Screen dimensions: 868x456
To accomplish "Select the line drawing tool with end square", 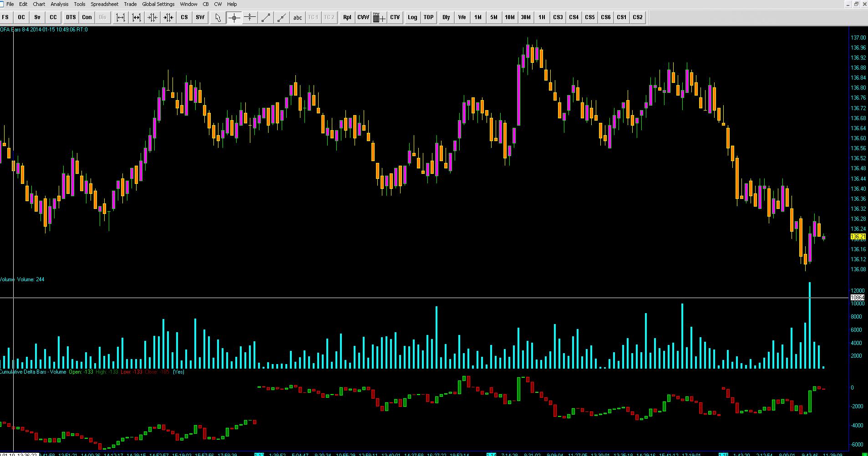I will click(x=266, y=17).
